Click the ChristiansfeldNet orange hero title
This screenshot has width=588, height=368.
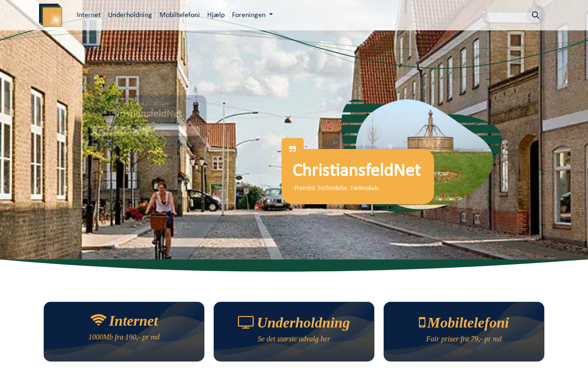[x=356, y=171]
